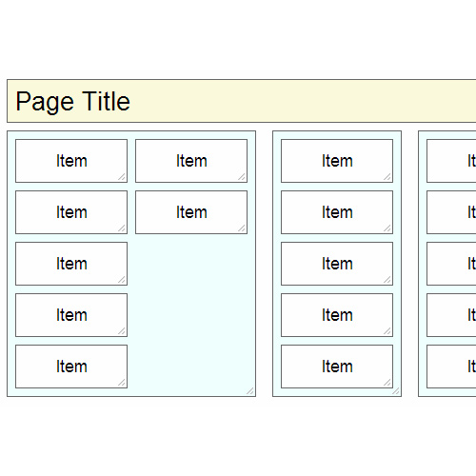Select top-left Item in first panel
This screenshot has width=476, height=476.
point(71,161)
